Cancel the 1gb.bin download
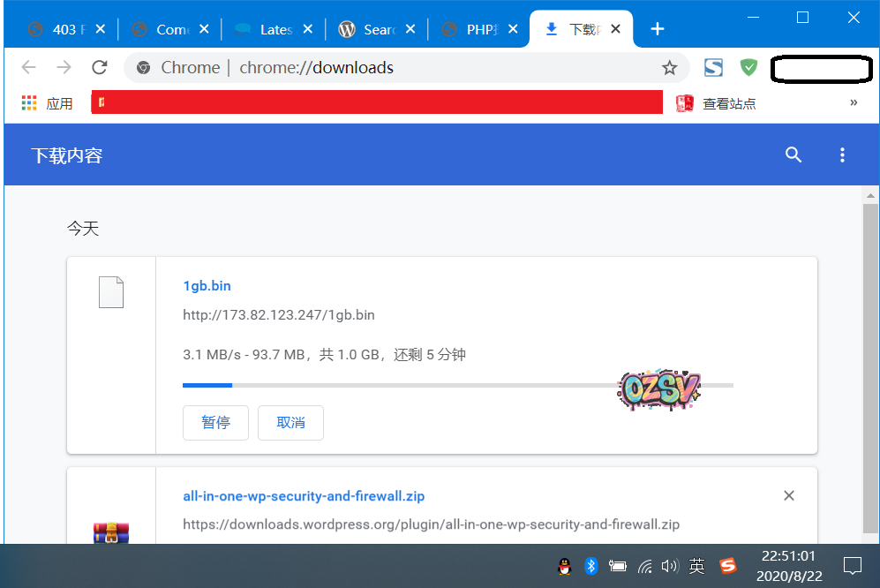 [x=290, y=423]
